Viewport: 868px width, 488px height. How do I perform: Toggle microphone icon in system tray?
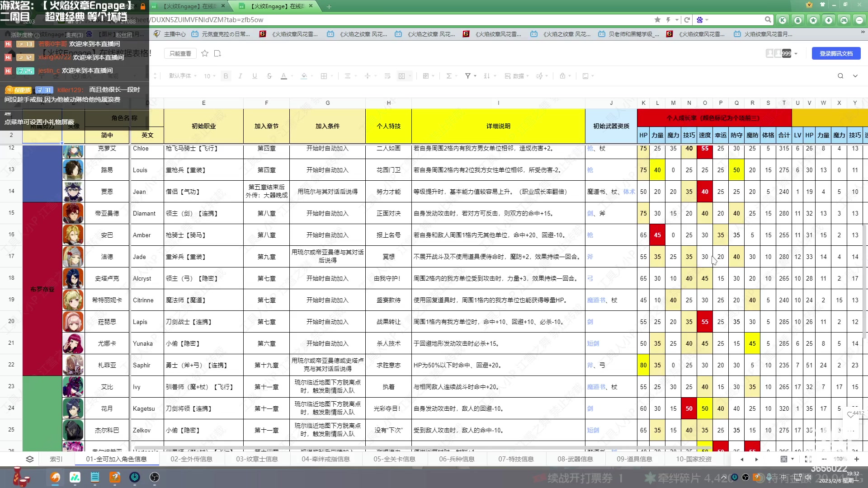(769, 477)
